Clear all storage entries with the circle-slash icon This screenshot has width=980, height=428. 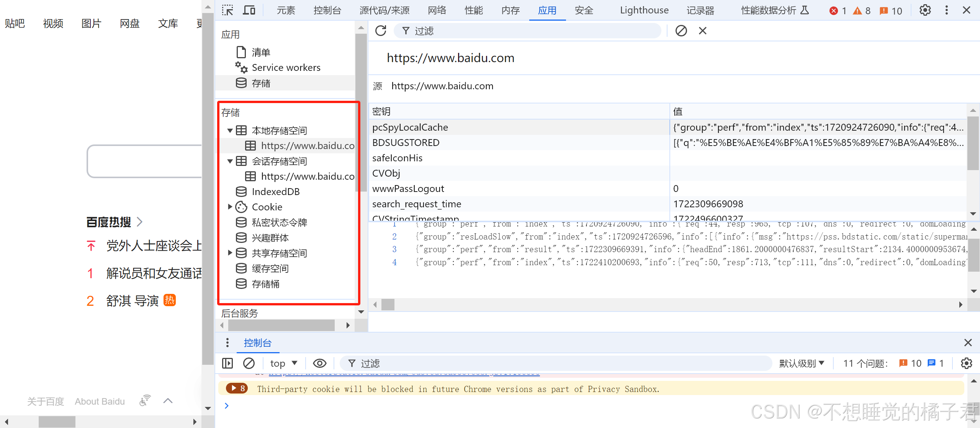pos(681,31)
